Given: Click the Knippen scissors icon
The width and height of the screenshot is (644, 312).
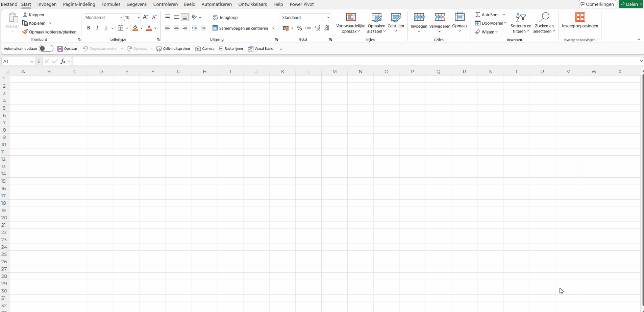Looking at the screenshot, I should click(25, 15).
